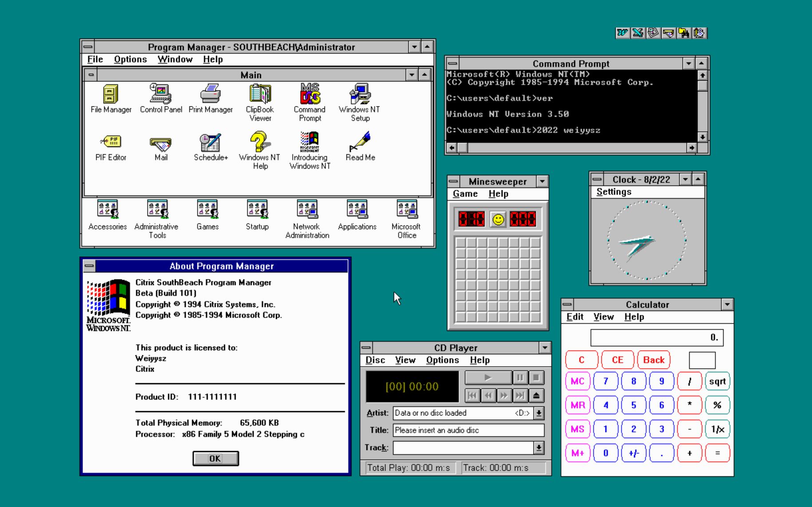The width and height of the screenshot is (812, 507).
Task: Open the Window menu in Program Manager
Action: tap(175, 59)
